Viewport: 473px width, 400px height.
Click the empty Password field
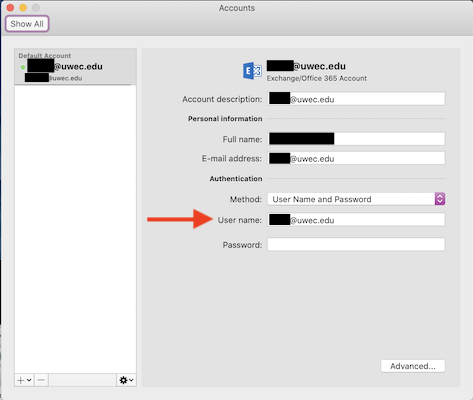[356, 244]
